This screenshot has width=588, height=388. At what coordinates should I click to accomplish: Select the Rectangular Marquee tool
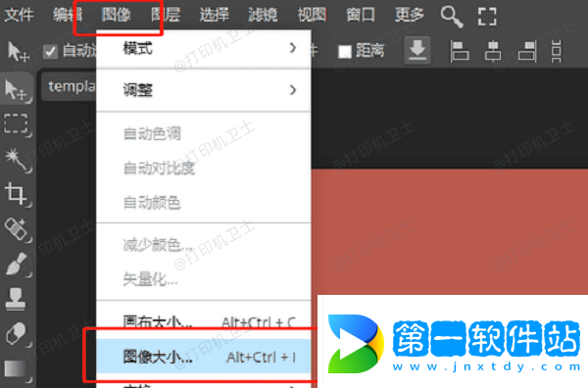(17, 124)
